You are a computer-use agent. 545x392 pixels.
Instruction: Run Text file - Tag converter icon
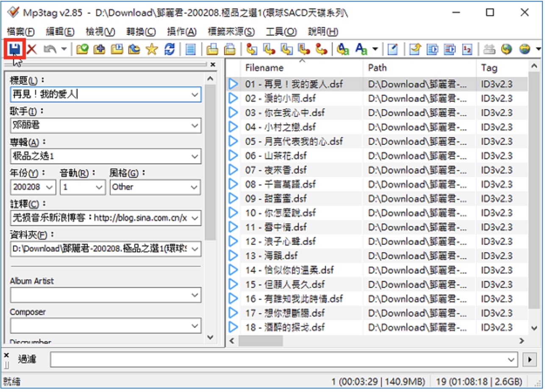[304, 49]
